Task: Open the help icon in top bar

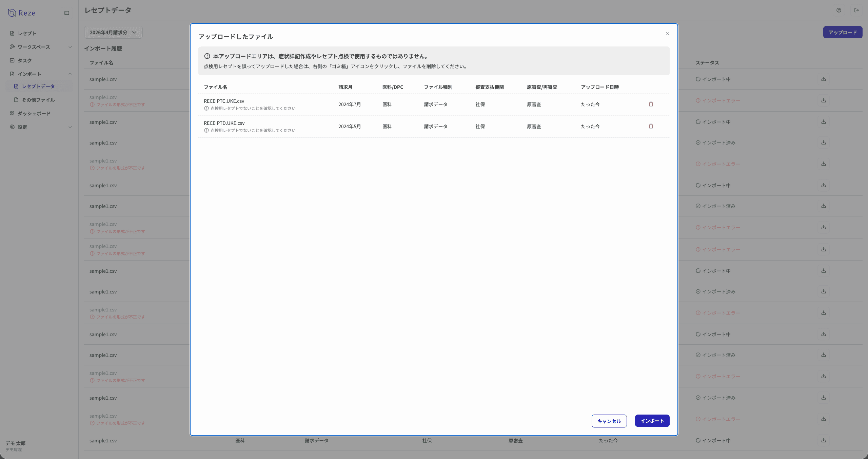Action: [839, 10]
